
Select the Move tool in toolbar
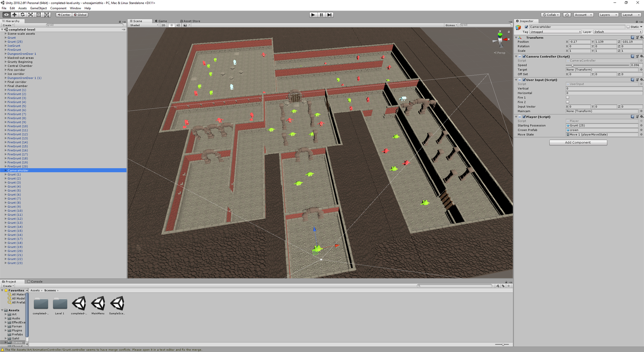point(14,15)
